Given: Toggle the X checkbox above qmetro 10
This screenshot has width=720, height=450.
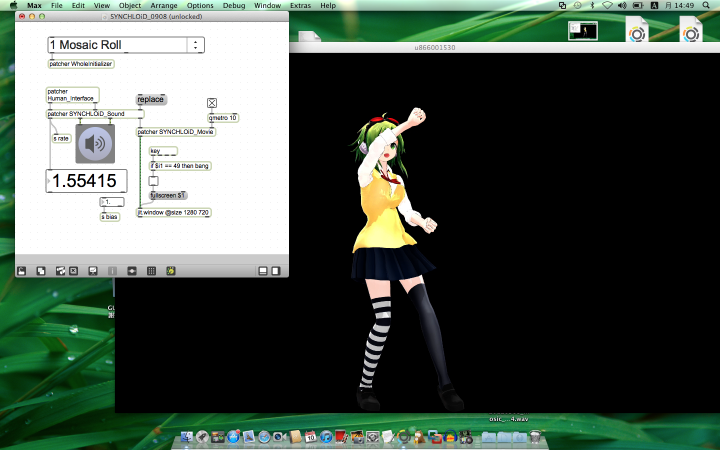Looking at the screenshot, I should pyautogui.click(x=212, y=103).
